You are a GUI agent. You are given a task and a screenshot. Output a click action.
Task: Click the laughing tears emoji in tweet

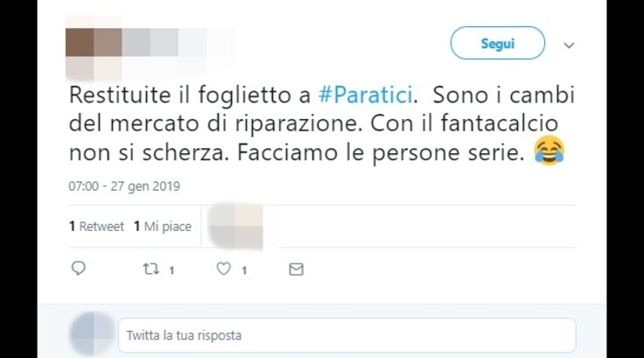coord(549,151)
